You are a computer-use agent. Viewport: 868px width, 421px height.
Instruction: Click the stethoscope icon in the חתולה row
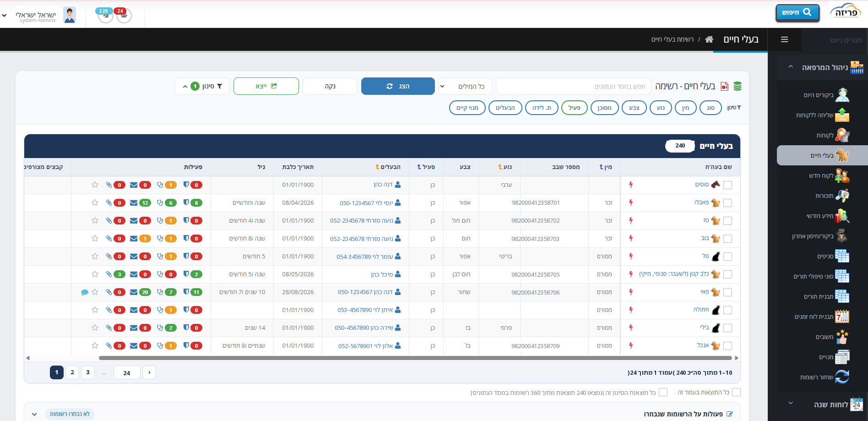[160, 310]
